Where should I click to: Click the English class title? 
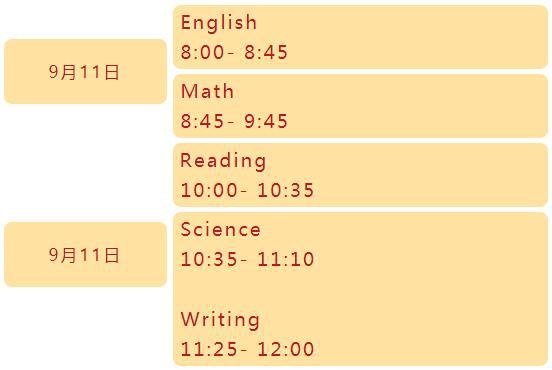(x=219, y=23)
